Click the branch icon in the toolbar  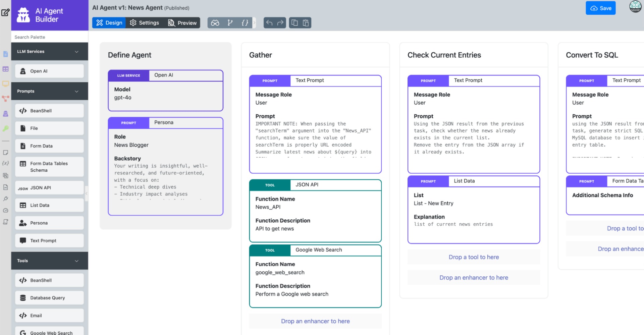pyautogui.click(x=230, y=23)
